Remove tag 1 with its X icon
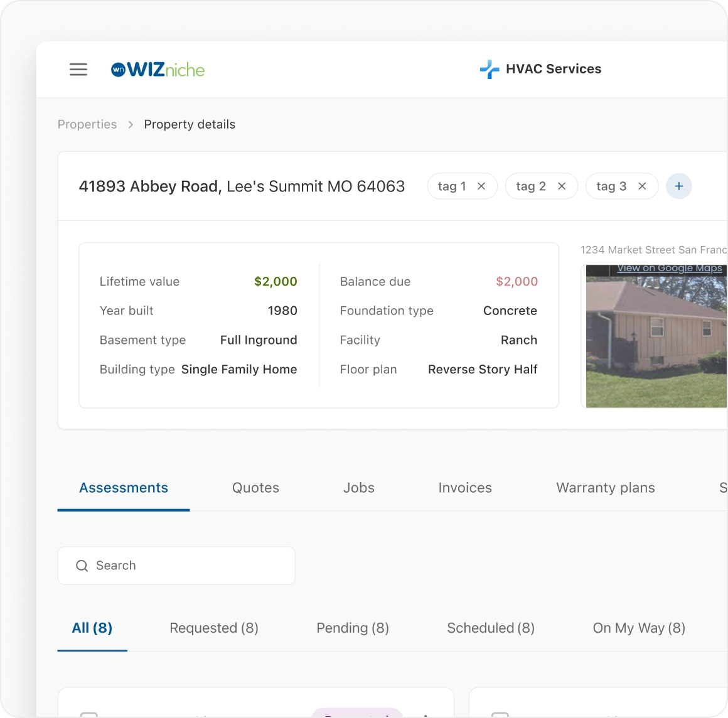This screenshot has width=728, height=718. coord(481,186)
